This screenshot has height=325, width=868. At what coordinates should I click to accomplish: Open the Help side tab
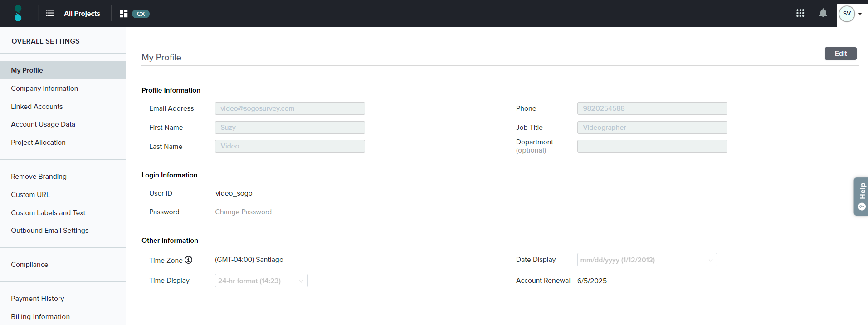(x=861, y=196)
